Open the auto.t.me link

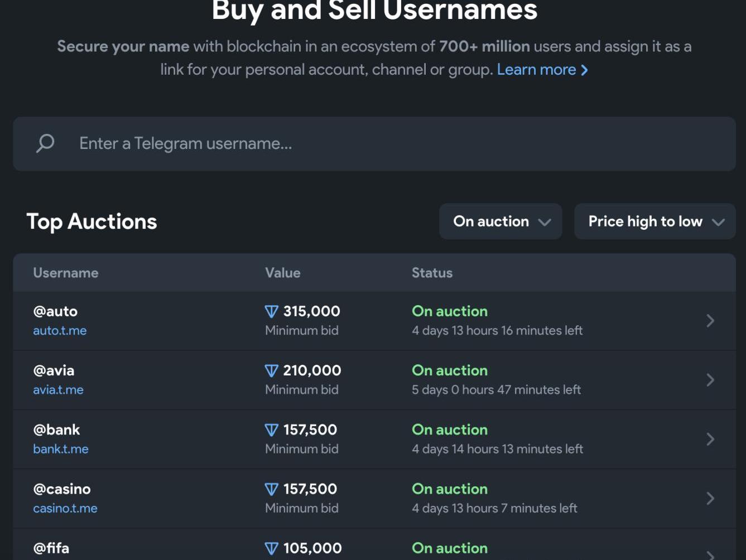point(60,330)
